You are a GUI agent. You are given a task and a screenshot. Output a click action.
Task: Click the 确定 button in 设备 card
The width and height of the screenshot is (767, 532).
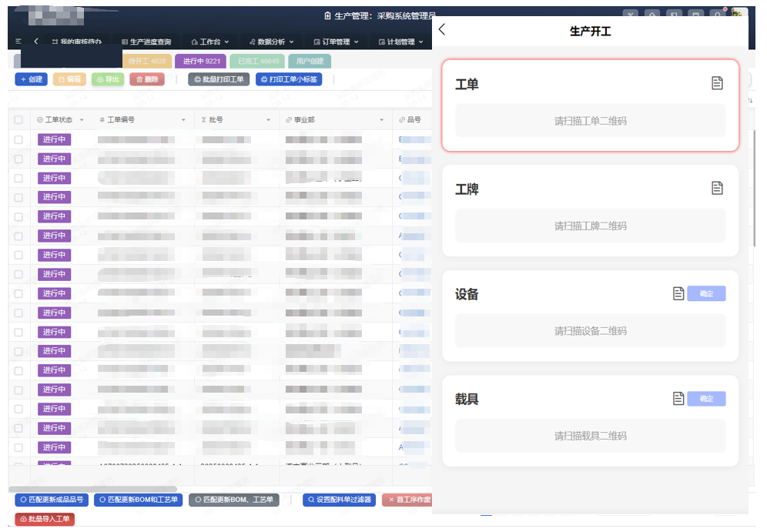(x=706, y=293)
